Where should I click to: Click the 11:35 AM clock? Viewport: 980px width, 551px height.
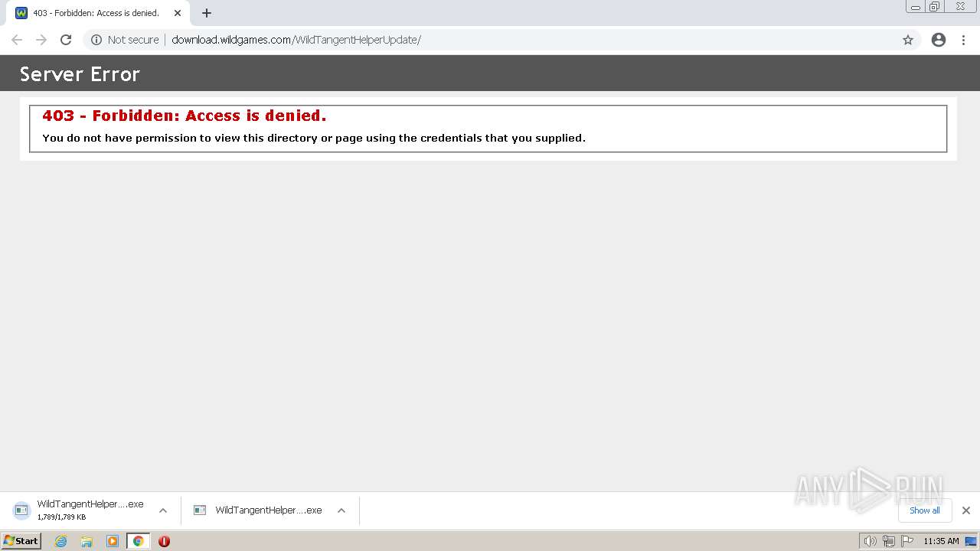pyautogui.click(x=941, y=541)
